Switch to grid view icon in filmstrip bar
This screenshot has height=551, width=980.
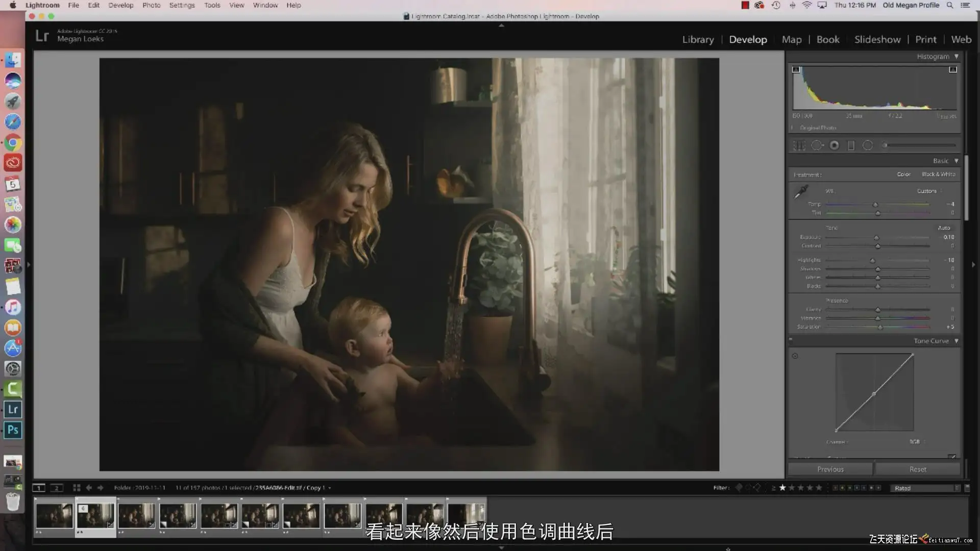[x=77, y=488]
